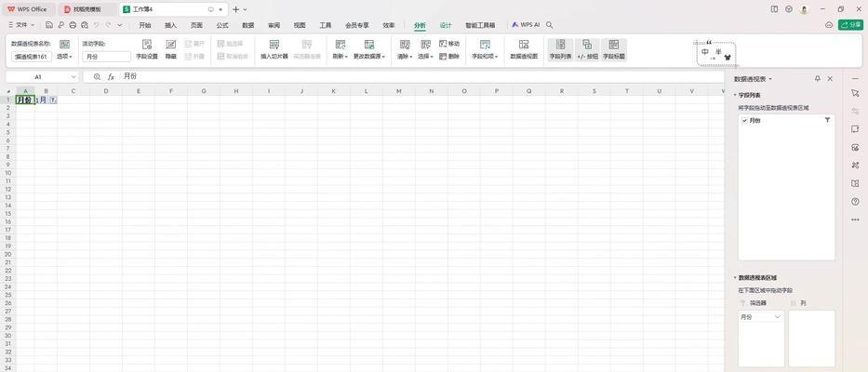Click the print icon in quick access toolbar
The width and height of the screenshot is (868, 372).
73,25
